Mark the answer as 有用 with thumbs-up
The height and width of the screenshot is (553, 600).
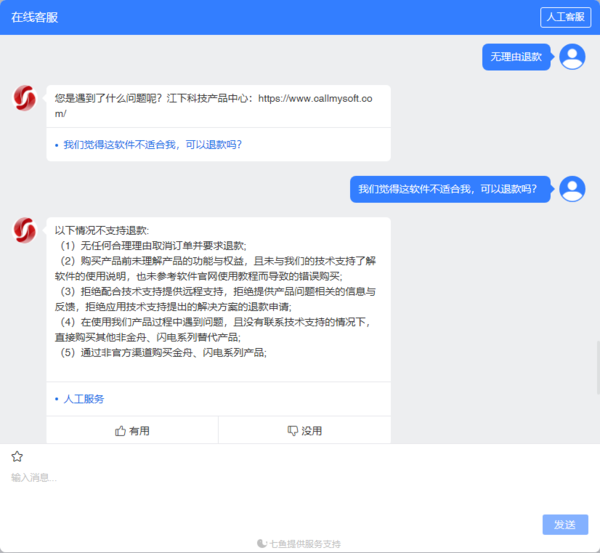coord(132,431)
